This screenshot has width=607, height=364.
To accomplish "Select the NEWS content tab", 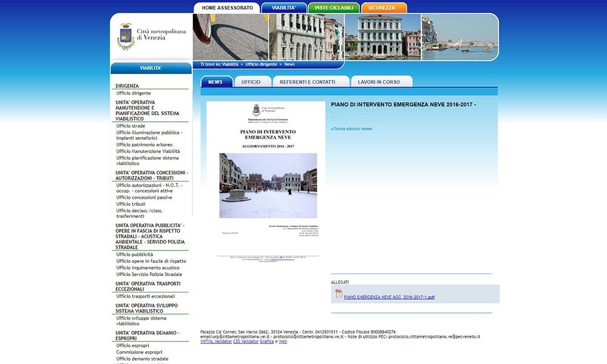I will tap(217, 82).
